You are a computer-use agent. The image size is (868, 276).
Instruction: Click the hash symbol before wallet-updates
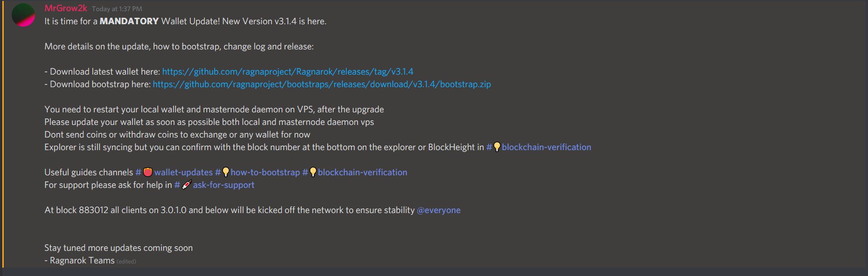click(138, 172)
